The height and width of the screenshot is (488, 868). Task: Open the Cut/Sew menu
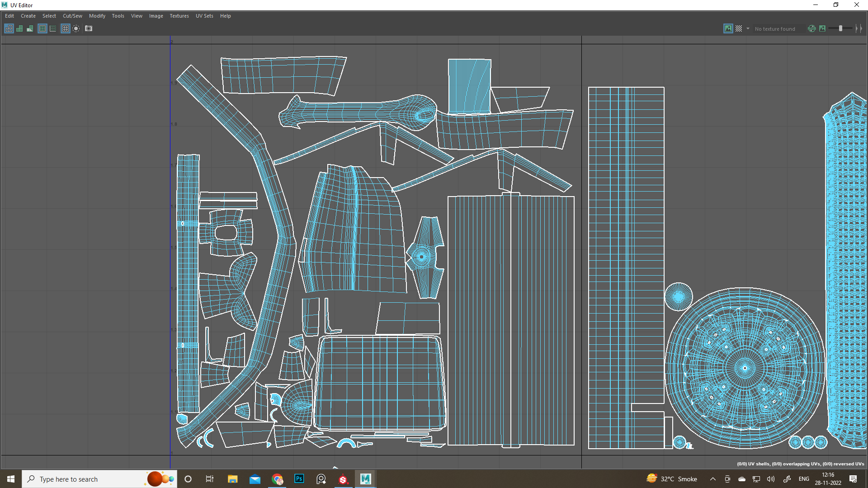pos(72,16)
